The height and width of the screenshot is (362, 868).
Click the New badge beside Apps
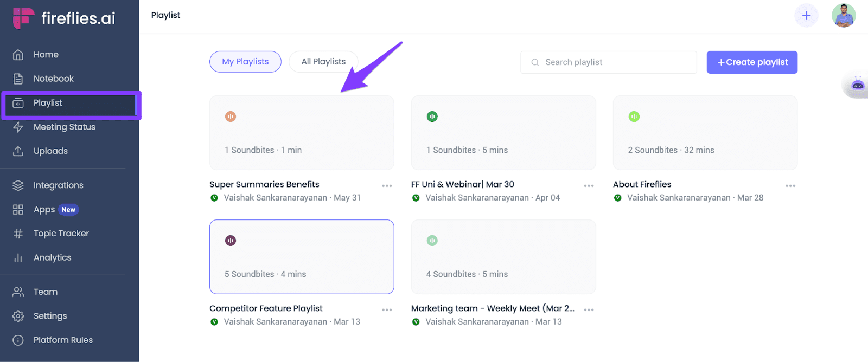tap(68, 210)
